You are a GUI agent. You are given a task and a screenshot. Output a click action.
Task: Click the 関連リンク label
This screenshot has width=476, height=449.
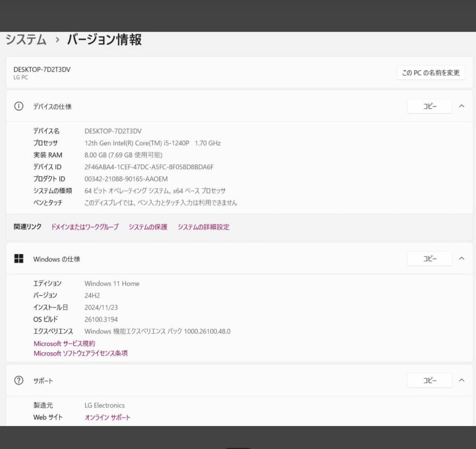click(27, 227)
